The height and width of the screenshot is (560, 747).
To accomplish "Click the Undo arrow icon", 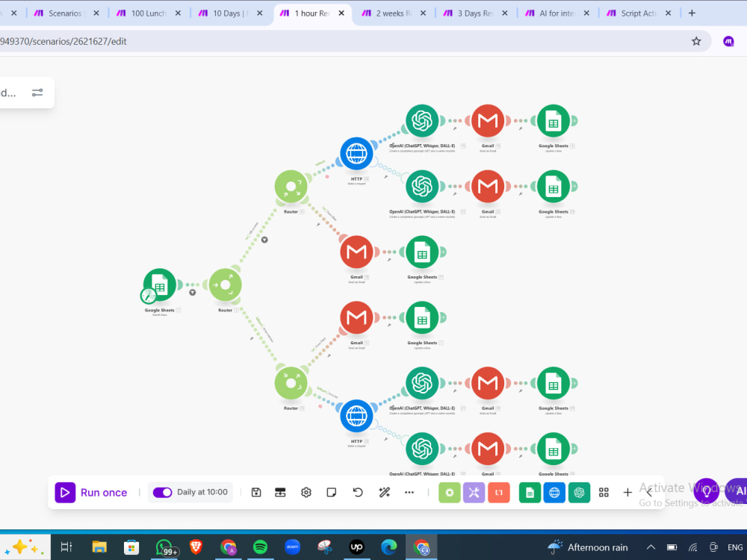I will 358,492.
